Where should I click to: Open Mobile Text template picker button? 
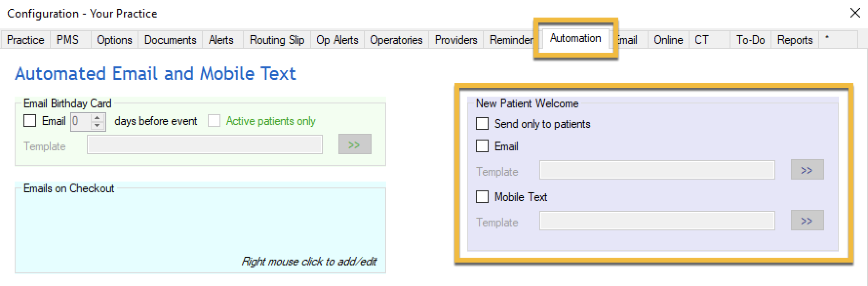point(807,221)
